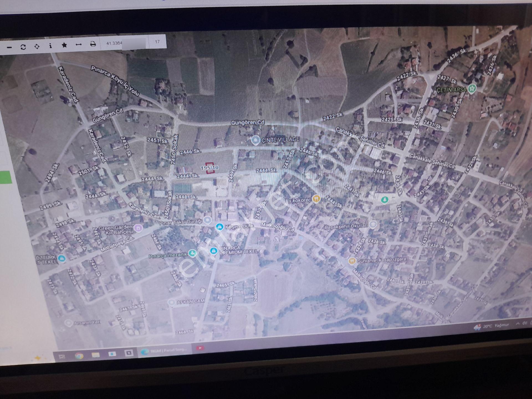532x399 pixels.
Task: Launch Google Chrome from the taskbar
Action: (x=79, y=356)
